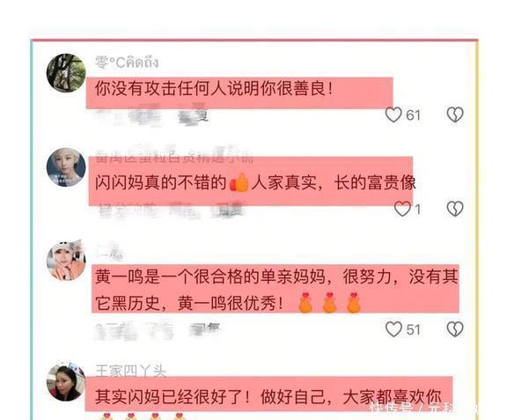Viewport: 507px width, 420px height.
Task: Like the comment with 61 likes
Action: tap(393, 114)
